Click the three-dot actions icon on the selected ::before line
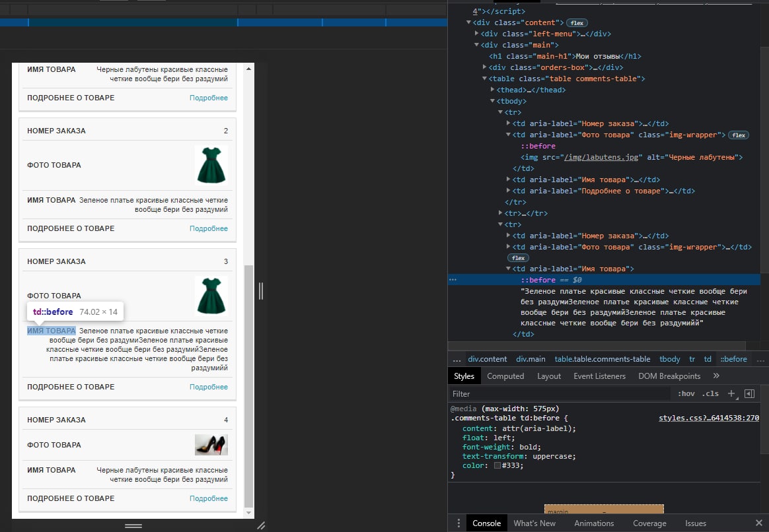 453,280
